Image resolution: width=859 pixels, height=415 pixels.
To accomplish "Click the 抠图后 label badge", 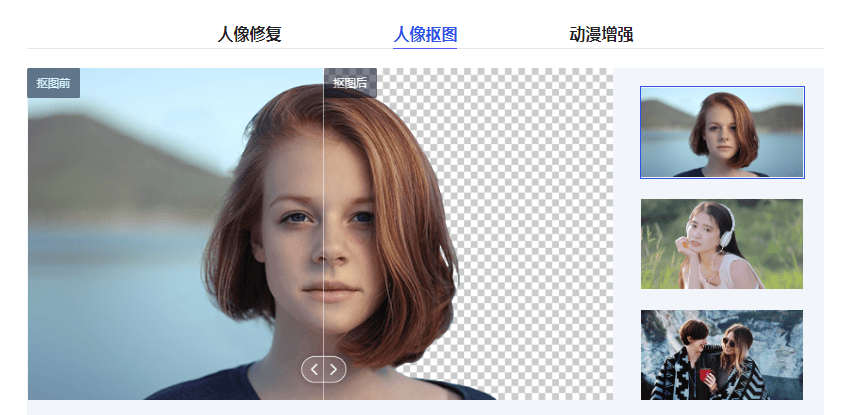I will click(350, 83).
